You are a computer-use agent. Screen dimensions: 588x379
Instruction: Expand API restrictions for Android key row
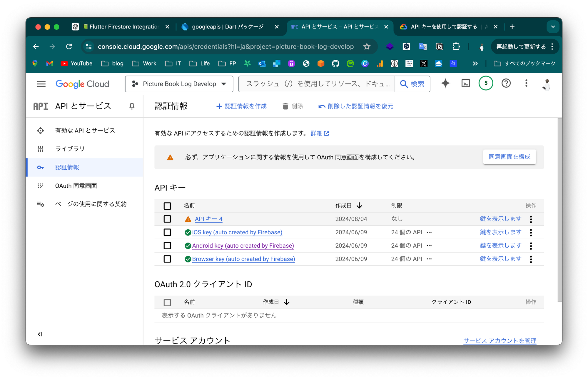click(429, 246)
